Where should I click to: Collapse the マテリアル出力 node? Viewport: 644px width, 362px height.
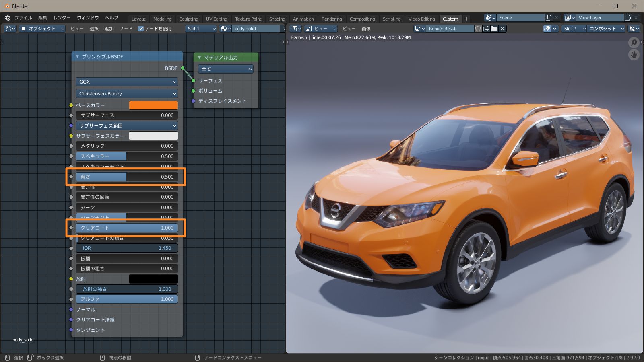click(199, 58)
